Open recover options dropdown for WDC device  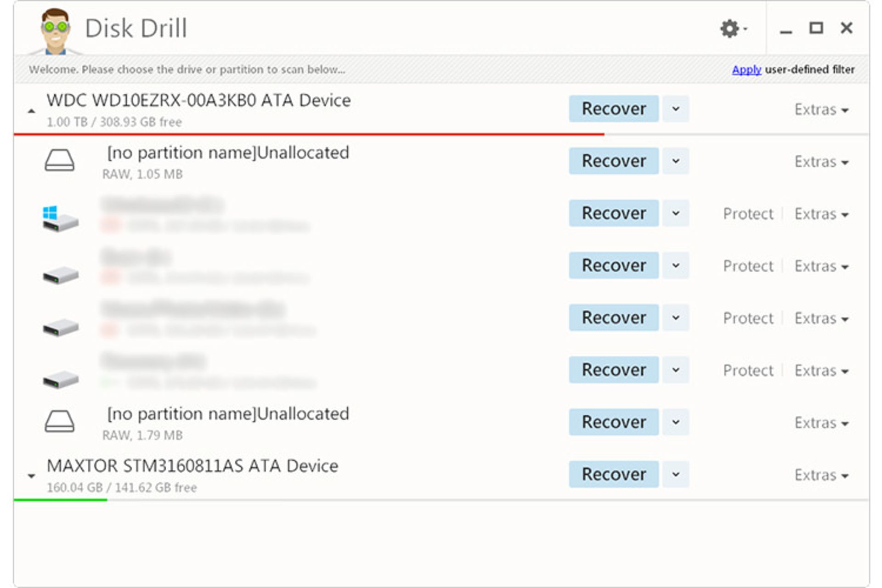pyautogui.click(x=676, y=109)
